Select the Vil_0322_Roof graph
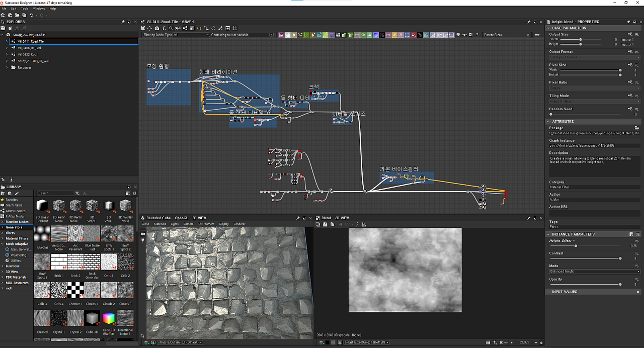 click(x=28, y=54)
